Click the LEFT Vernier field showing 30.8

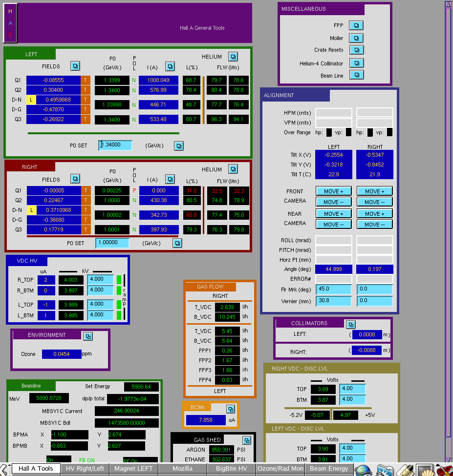(x=334, y=301)
